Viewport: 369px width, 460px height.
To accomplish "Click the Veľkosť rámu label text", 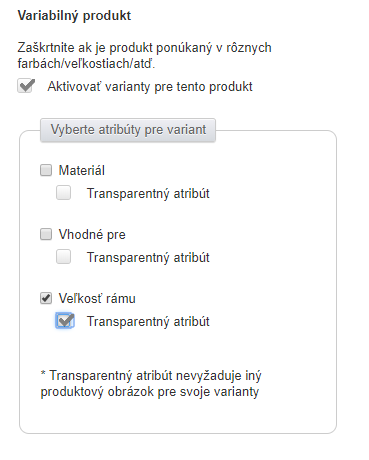I will pyautogui.click(x=97, y=298).
